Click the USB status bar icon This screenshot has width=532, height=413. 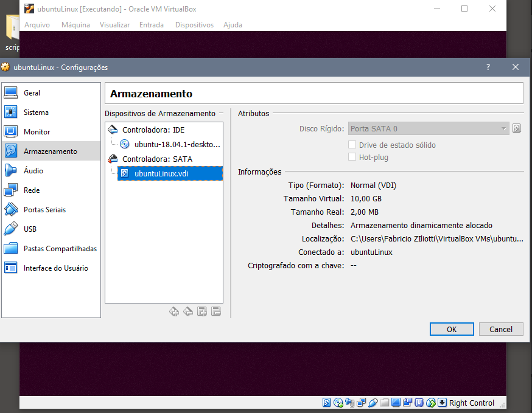pos(373,403)
